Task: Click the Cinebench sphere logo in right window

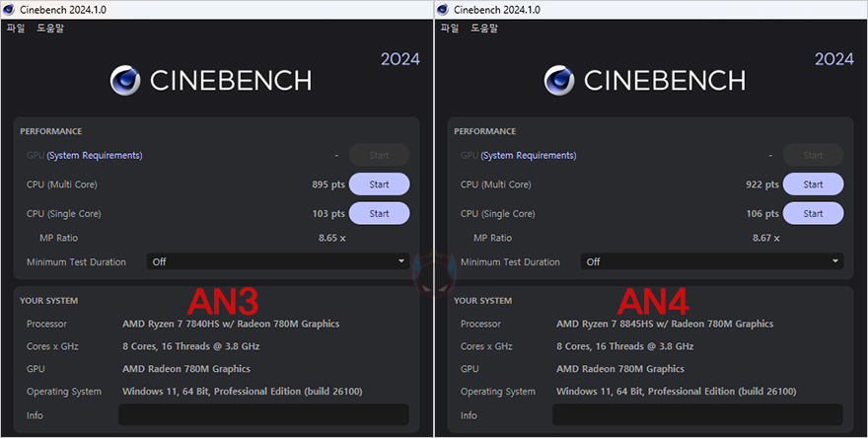Action: pos(559,81)
